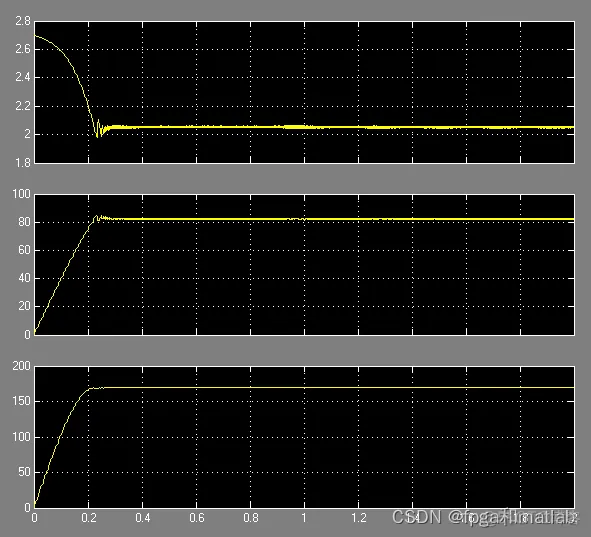
Task: Select the bottom scope plot settling near 170
Action: point(305,437)
